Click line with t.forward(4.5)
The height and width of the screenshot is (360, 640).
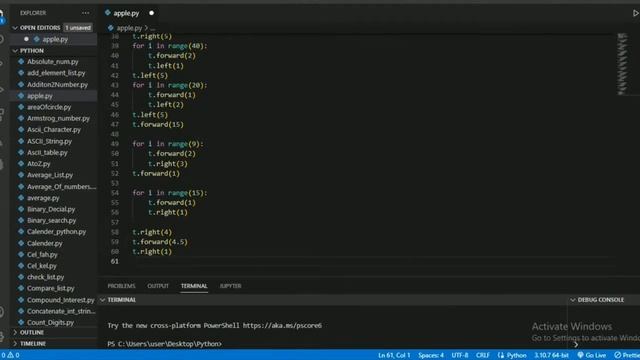[160, 242]
